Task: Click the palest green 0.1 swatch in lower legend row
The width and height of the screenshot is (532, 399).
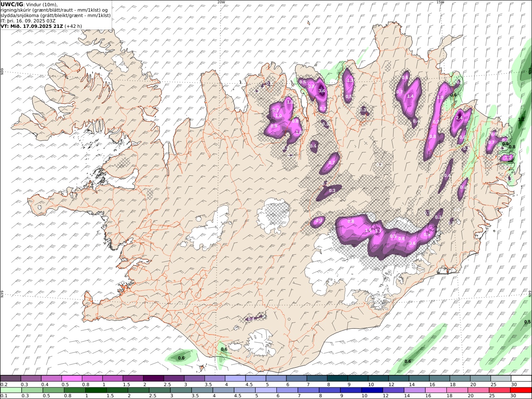Action: [x=11, y=390]
